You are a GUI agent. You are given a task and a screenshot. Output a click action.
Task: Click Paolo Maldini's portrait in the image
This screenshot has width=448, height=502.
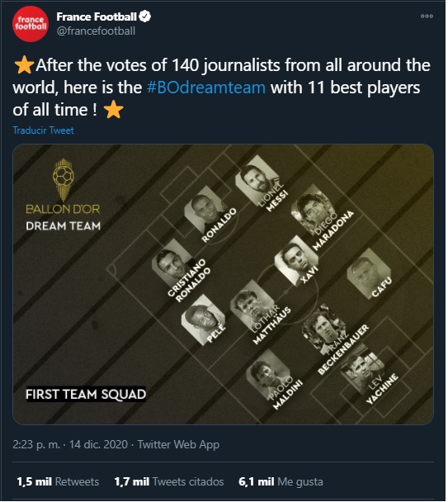click(x=268, y=374)
